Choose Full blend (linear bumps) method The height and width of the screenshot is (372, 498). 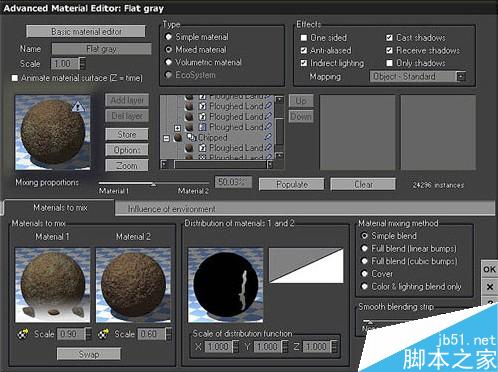[365, 248]
